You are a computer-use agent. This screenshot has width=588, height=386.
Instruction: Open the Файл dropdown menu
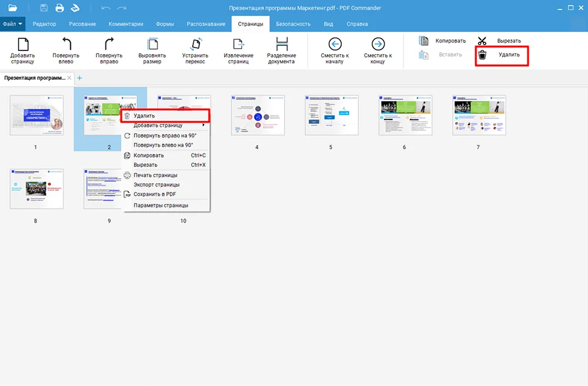tap(12, 24)
